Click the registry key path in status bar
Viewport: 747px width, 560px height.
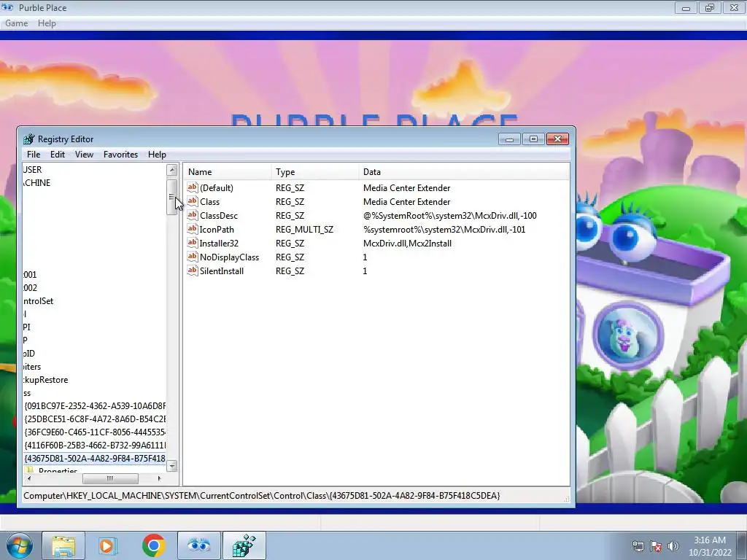tap(262, 495)
